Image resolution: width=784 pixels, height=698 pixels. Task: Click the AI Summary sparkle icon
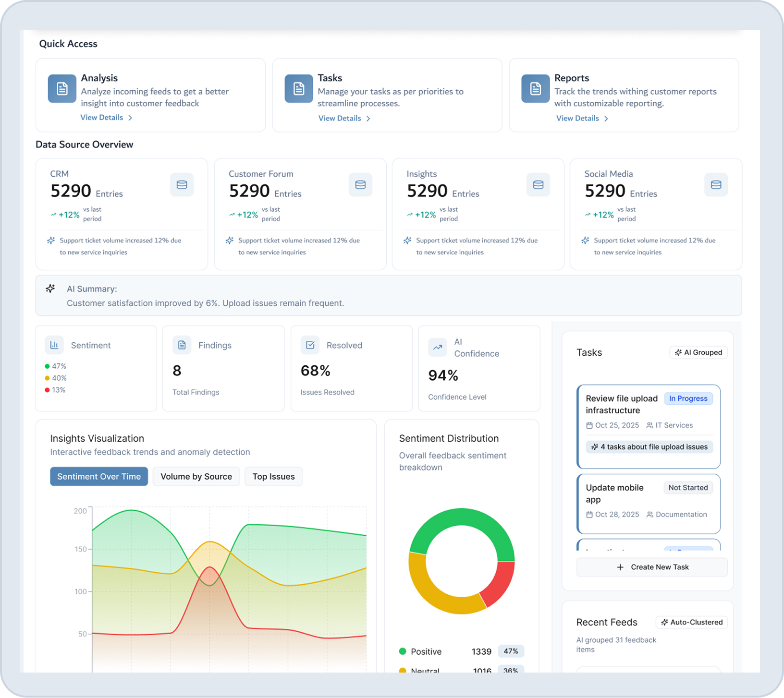pyautogui.click(x=50, y=289)
